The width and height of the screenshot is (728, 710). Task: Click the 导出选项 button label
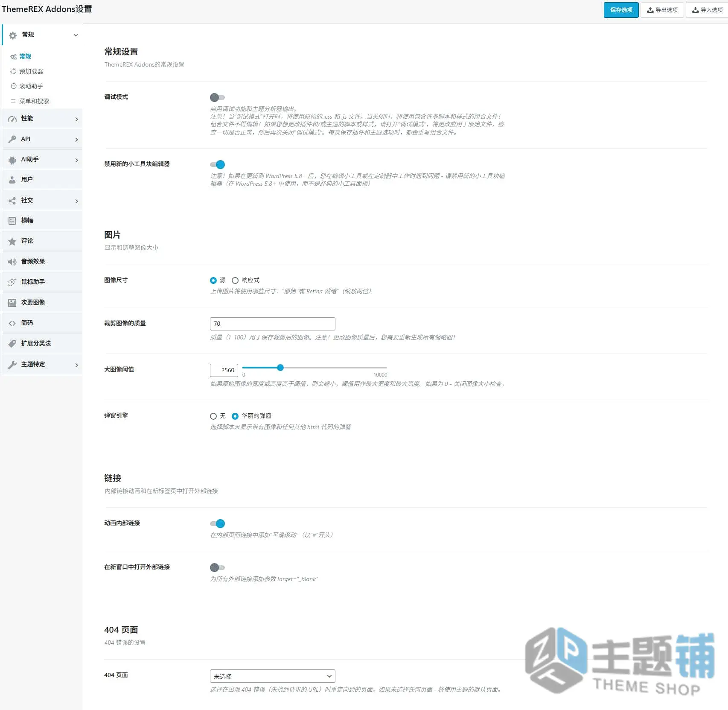tap(667, 10)
